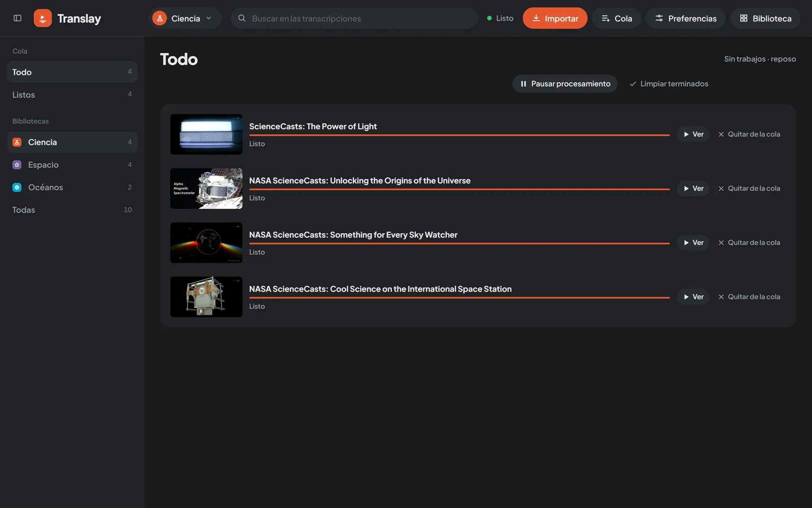The image size is (812, 508).
Task: Click the Cool Science on ISS progress bar
Action: click(459, 297)
